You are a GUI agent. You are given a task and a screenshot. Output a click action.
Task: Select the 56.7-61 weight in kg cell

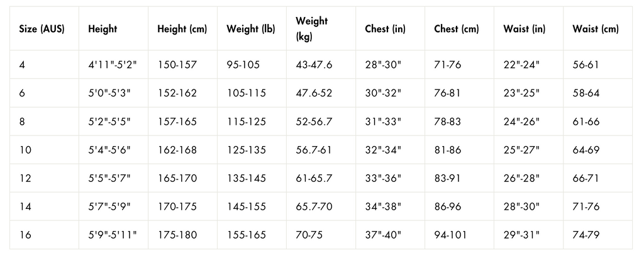(314, 150)
